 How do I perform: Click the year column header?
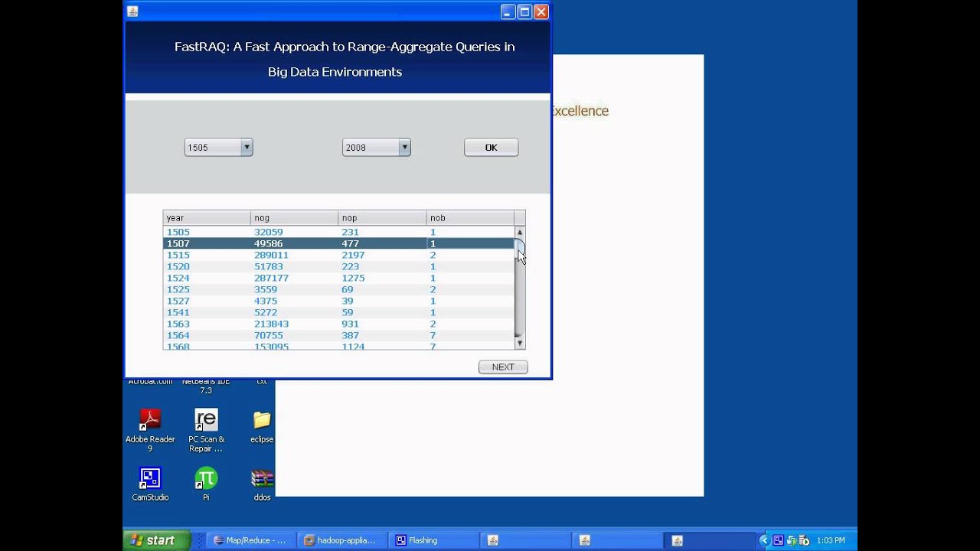click(x=207, y=218)
